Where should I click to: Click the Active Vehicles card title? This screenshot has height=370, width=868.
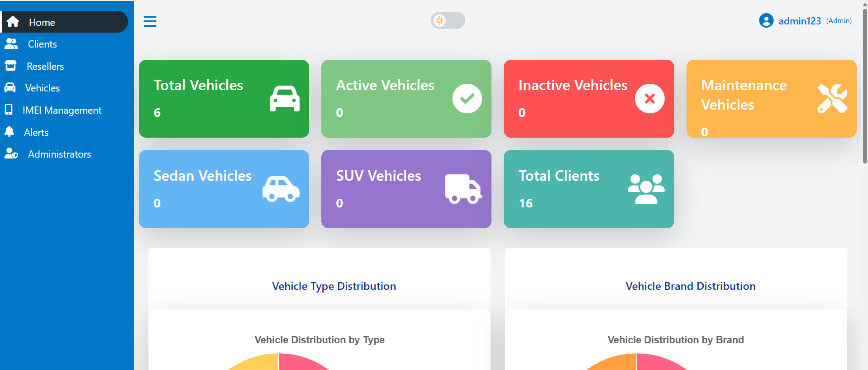click(x=385, y=85)
